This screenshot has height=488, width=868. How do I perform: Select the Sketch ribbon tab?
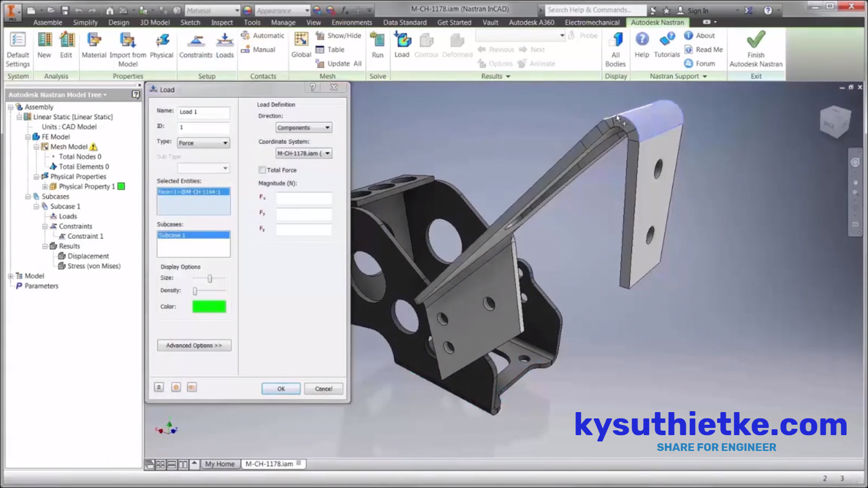pyautogui.click(x=189, y=22)
